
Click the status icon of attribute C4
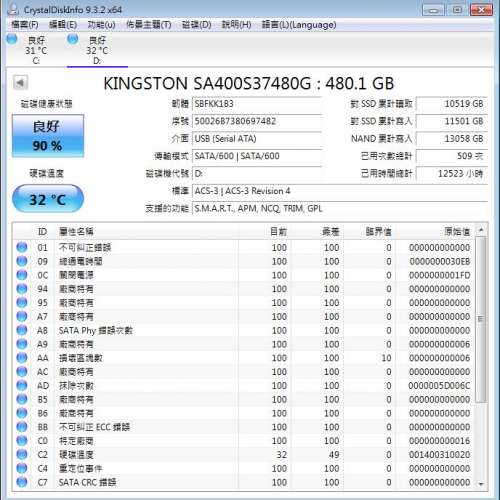pyautogui.click(x=22, y=468)
